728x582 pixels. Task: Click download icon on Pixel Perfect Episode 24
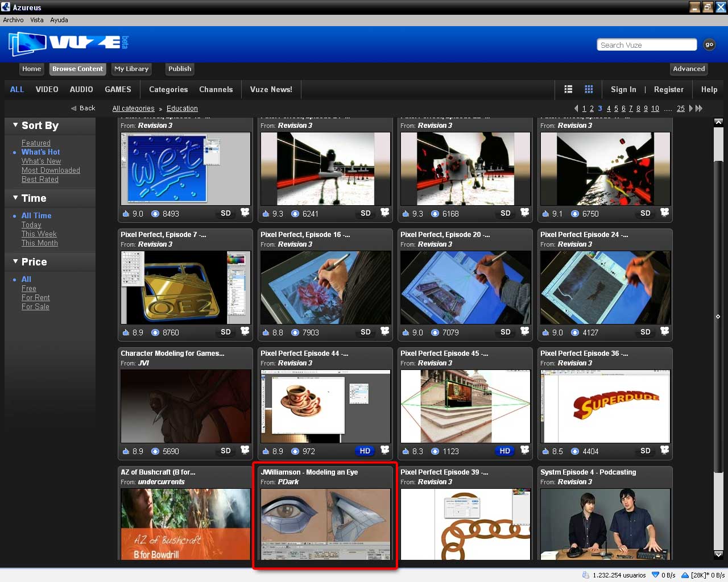575,332
